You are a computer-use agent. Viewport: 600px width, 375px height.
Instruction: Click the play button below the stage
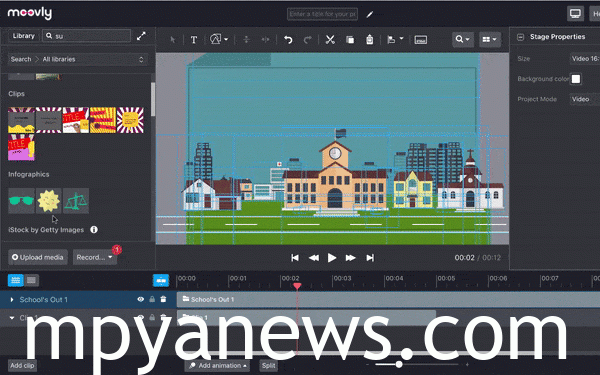point(332,258)
